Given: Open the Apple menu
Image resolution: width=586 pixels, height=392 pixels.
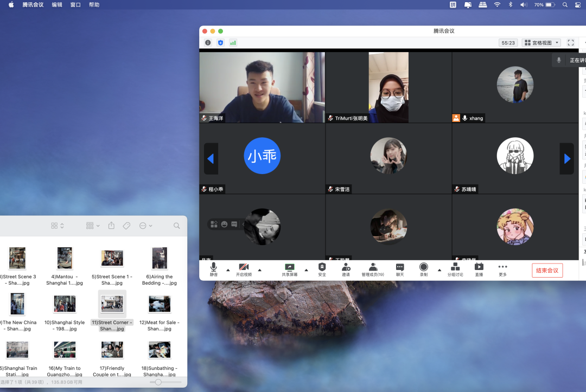Looking at the screenshot, I should (11, 5).
